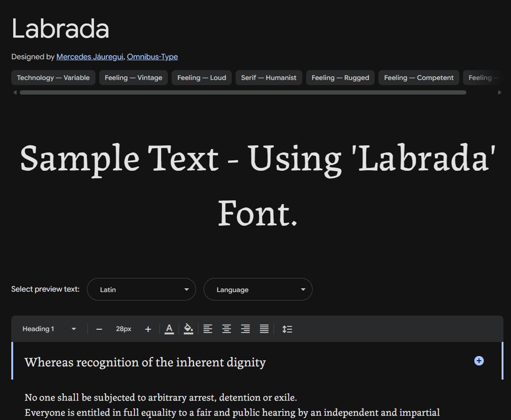This screenshot has height=420, width=511.
Task: Click the 'Everyone is entitled in full equality' line
Action: tap(232, 412)
